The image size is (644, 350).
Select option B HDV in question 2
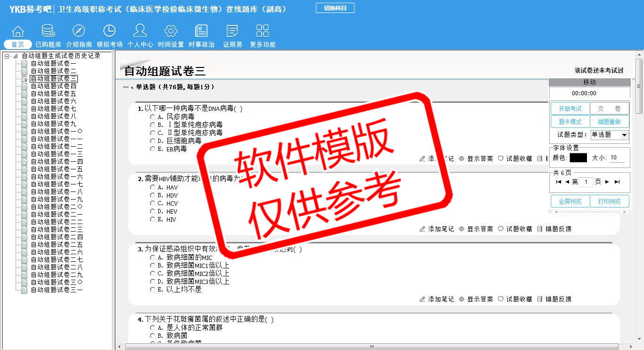tap(152, 195)
